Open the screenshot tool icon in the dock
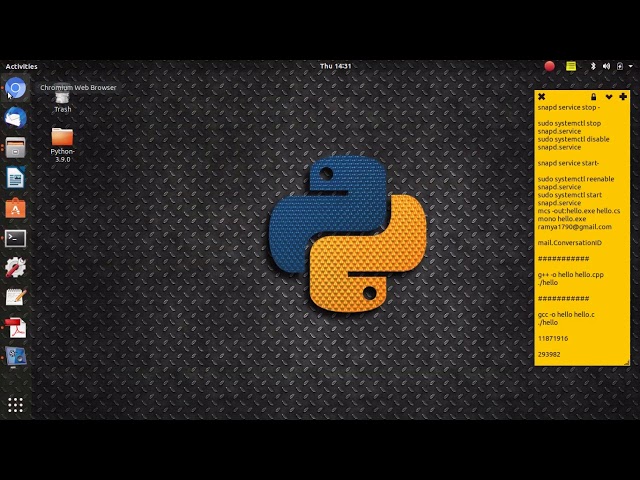 click(x=16, y=356)
